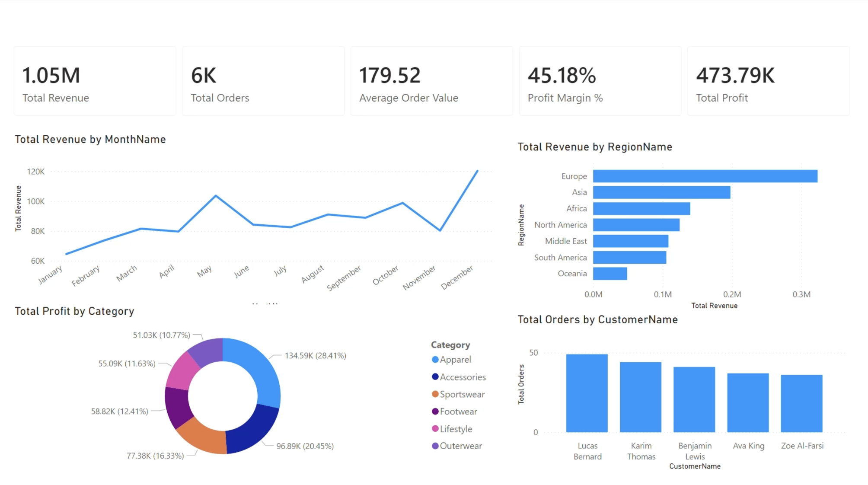Select the Total Orders 6K card
This screenshot has height=485, width=868.
coord(263,81)
